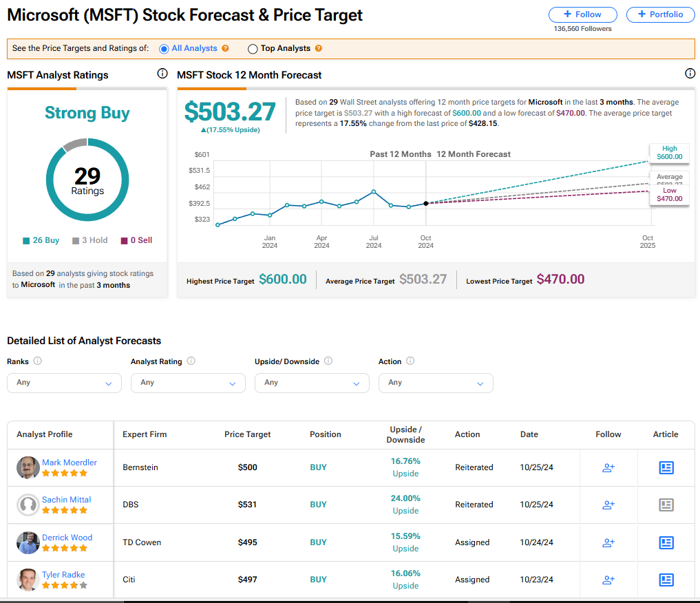700x603 pixels.
Task: Open the info tooltip beside MSFT Analyst Ratings
Action: 162,74
